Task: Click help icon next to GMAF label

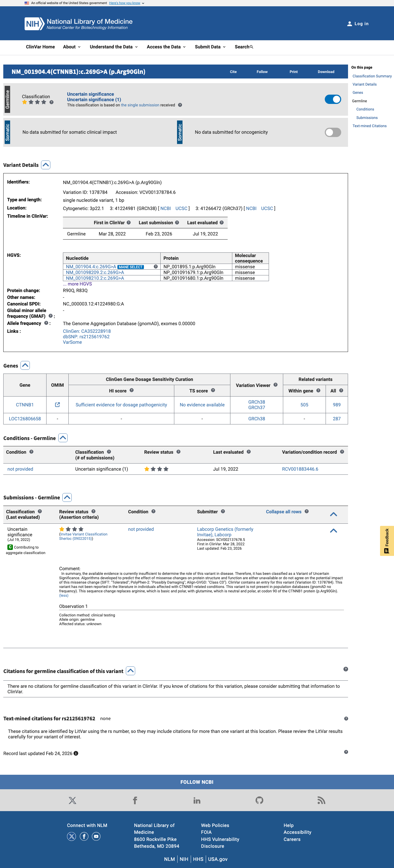Action: (x=51, y=316)
